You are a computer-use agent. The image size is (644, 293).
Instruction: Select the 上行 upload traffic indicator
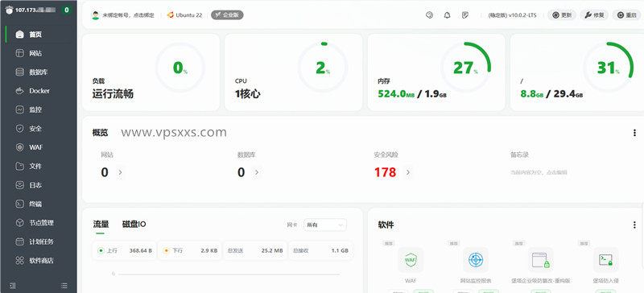(125, 250)
